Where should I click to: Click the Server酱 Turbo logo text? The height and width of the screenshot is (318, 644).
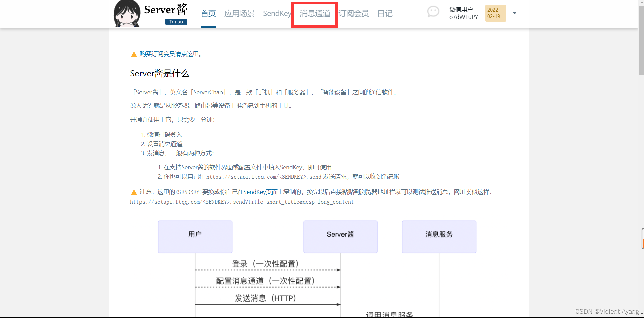point(166,14)
